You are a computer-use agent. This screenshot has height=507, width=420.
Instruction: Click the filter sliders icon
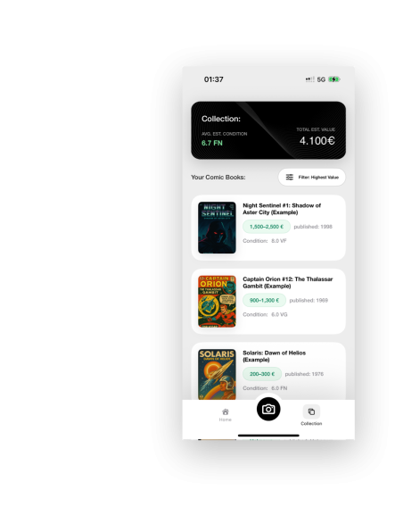point(290,178)
